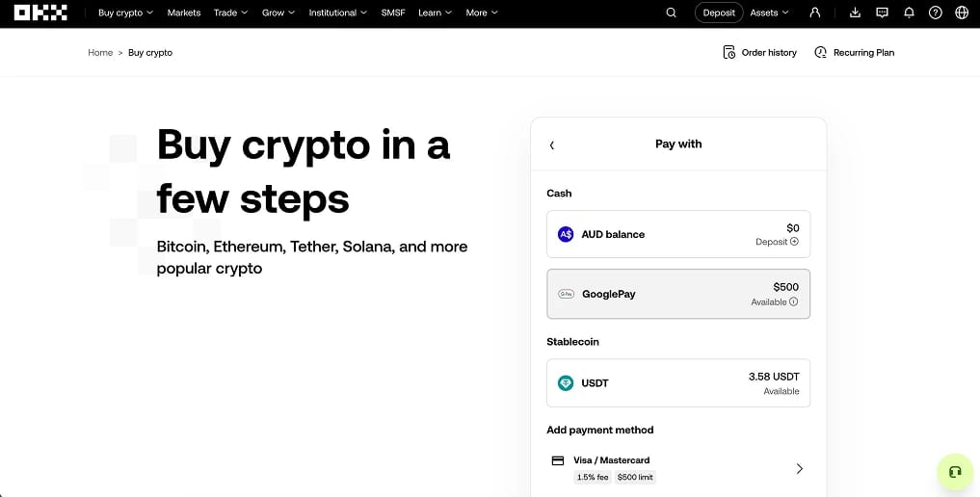This screenshot has width=980, height=497.
Task: Expand the Grow menu
Action: (278, 13)
